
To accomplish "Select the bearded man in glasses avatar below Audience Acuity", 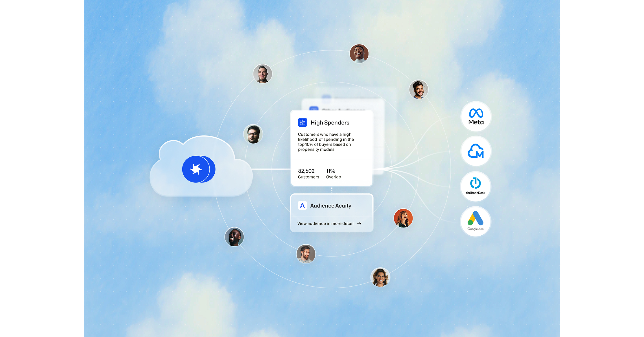I will click(x=306, y=254).
